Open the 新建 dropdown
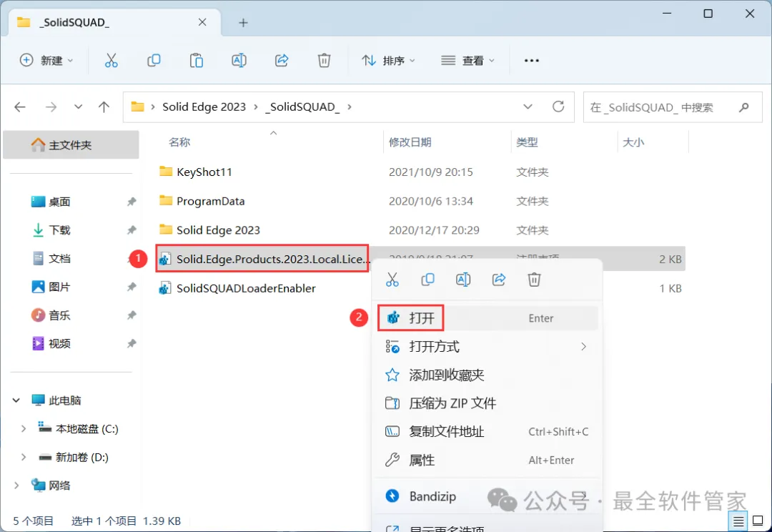Image resolution: width=772 pixels, height=532 pixels. [46, 61]
